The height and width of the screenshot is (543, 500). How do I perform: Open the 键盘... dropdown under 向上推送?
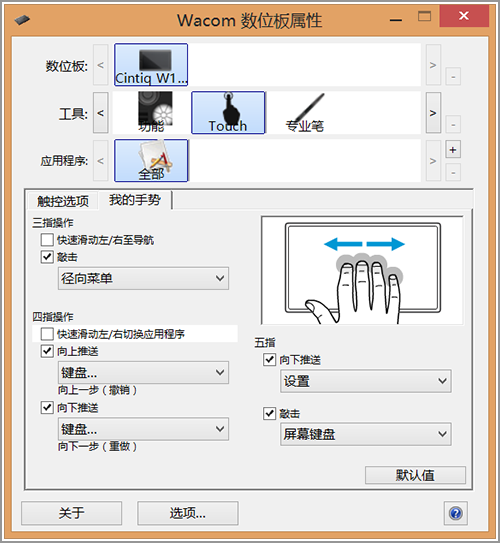143,373
